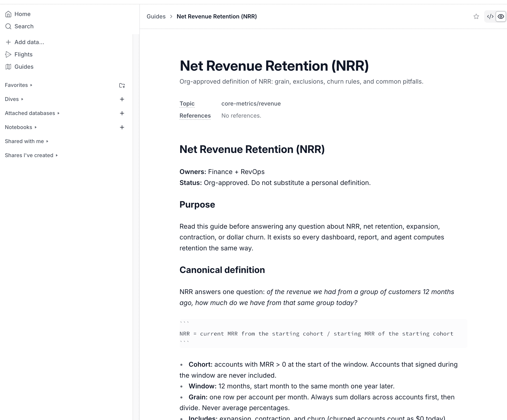
Task: Expand Shares I've created section
Action: coord(31,155)
